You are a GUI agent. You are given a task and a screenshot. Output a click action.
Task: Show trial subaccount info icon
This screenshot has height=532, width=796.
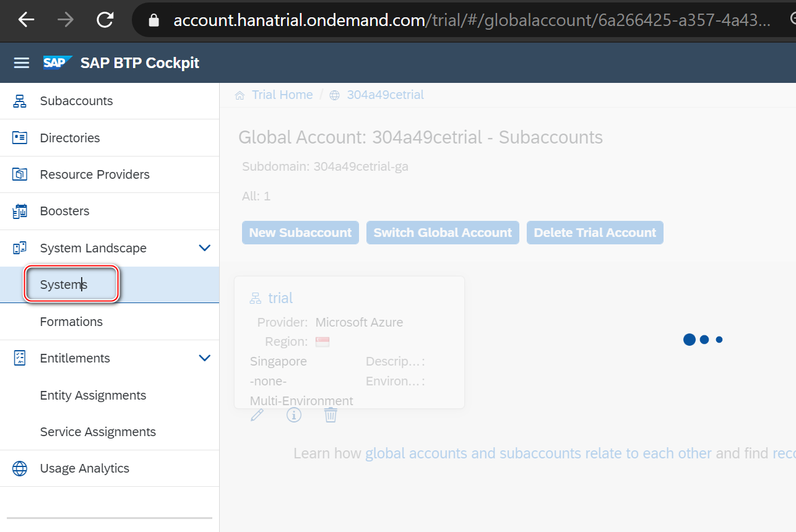coord(294,414)
